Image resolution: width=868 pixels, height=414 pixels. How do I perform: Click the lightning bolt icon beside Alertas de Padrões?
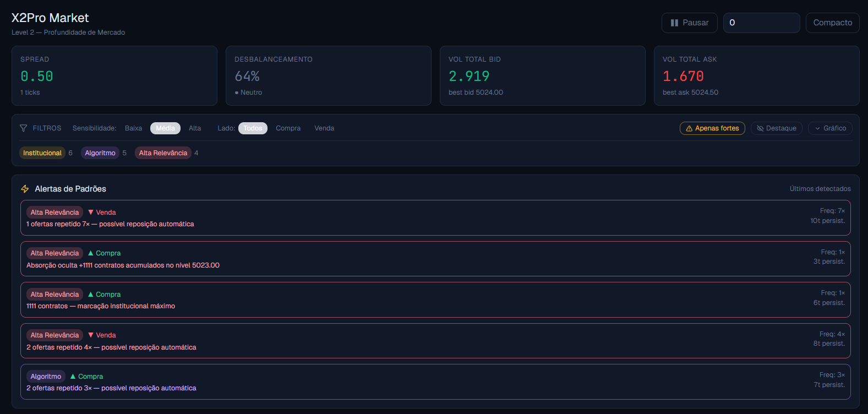(25, 189)
